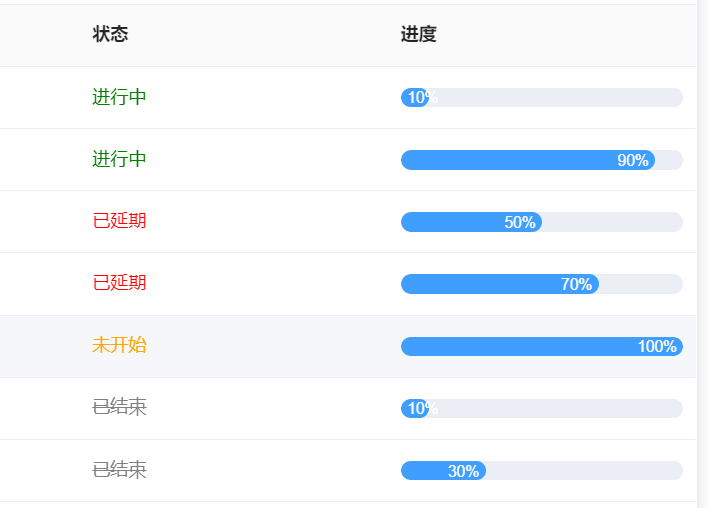709x508 pixels.
Task: Click the unfilled gray track after the 30% fill
Action: click(584, 471)
